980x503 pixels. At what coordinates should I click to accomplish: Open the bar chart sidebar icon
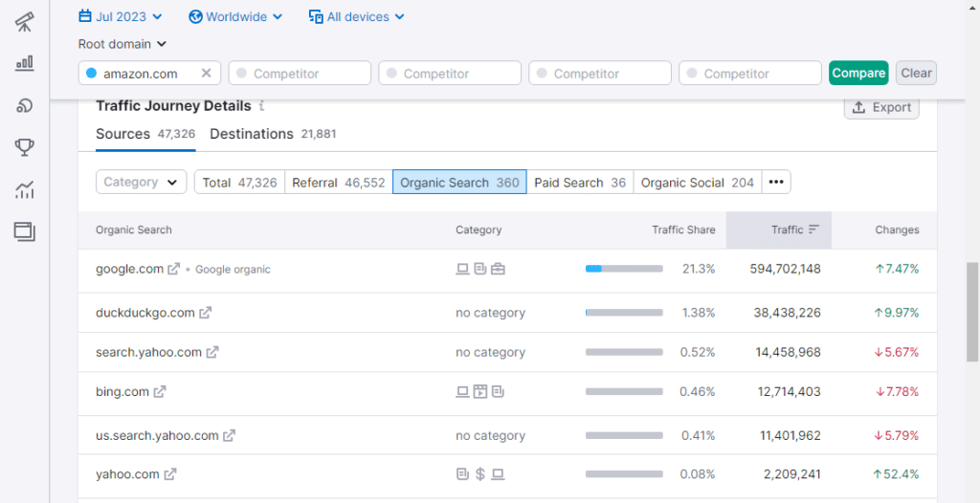[24, 62]
